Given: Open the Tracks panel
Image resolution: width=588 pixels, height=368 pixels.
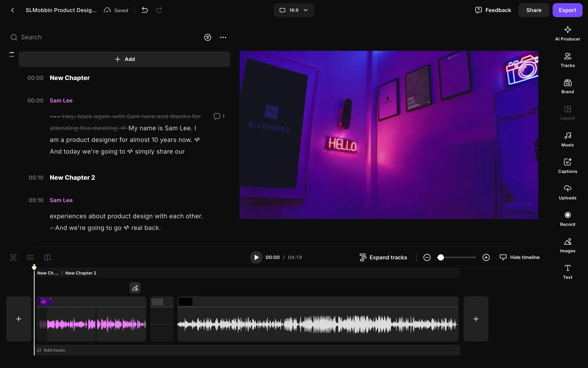Looking at the screenshot, I should tap(567, 60).
